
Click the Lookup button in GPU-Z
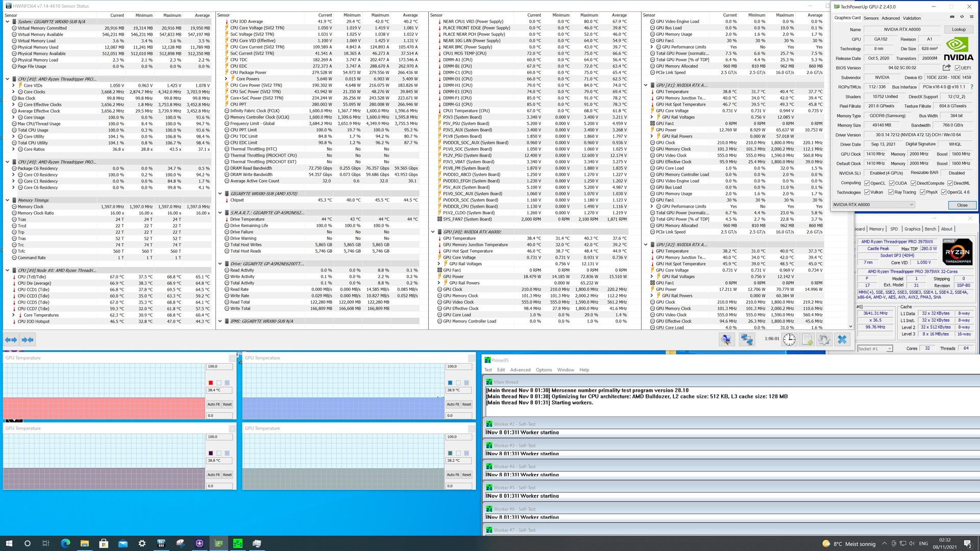coord(959,30)
